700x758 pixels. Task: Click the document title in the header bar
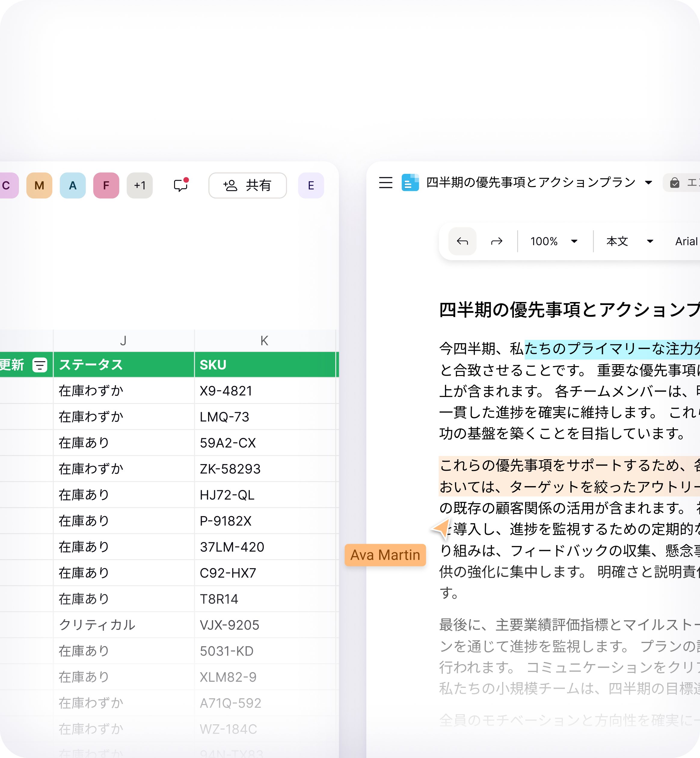click(x=531, y=183)
